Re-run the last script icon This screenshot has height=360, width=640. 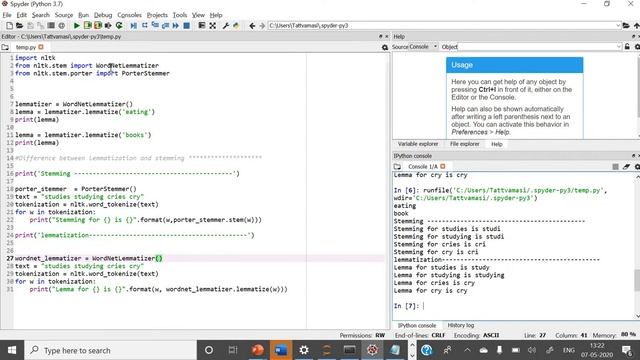pos(119,26)
